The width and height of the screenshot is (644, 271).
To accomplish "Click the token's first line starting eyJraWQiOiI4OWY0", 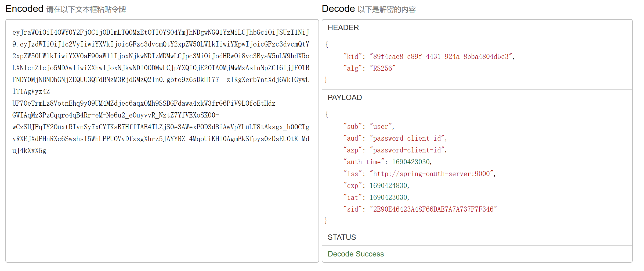I will pyautogui.click(x=161, y=32).
